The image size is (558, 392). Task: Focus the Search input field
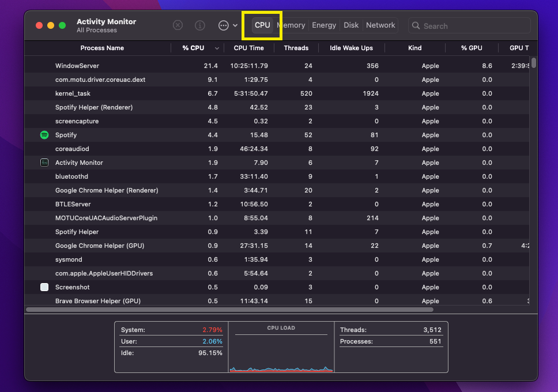point(469,25)
